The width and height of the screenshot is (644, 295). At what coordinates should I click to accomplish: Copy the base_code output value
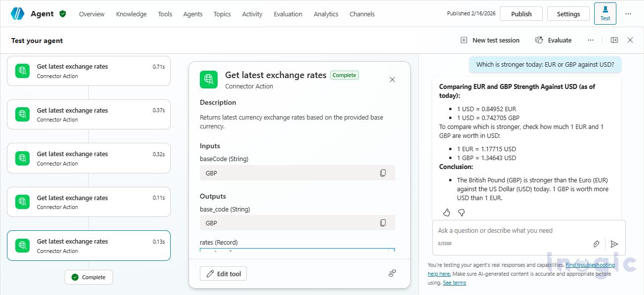pos(383,223)
